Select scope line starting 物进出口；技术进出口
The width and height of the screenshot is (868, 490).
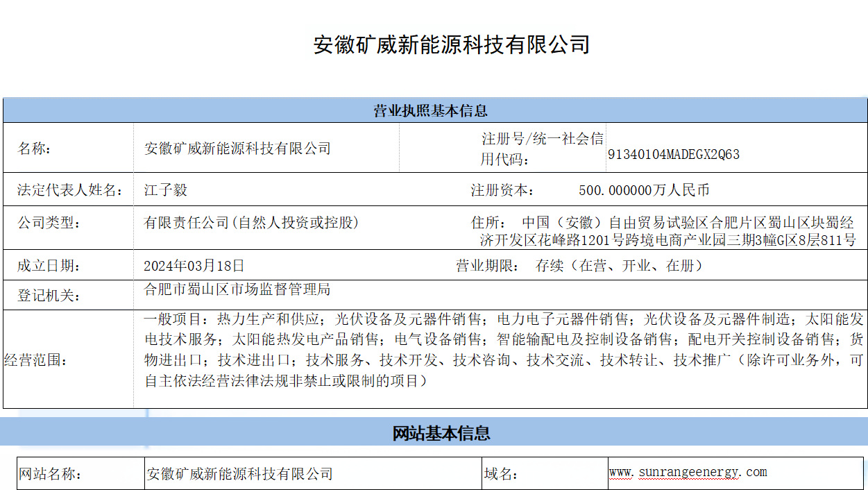click(504, 360)
